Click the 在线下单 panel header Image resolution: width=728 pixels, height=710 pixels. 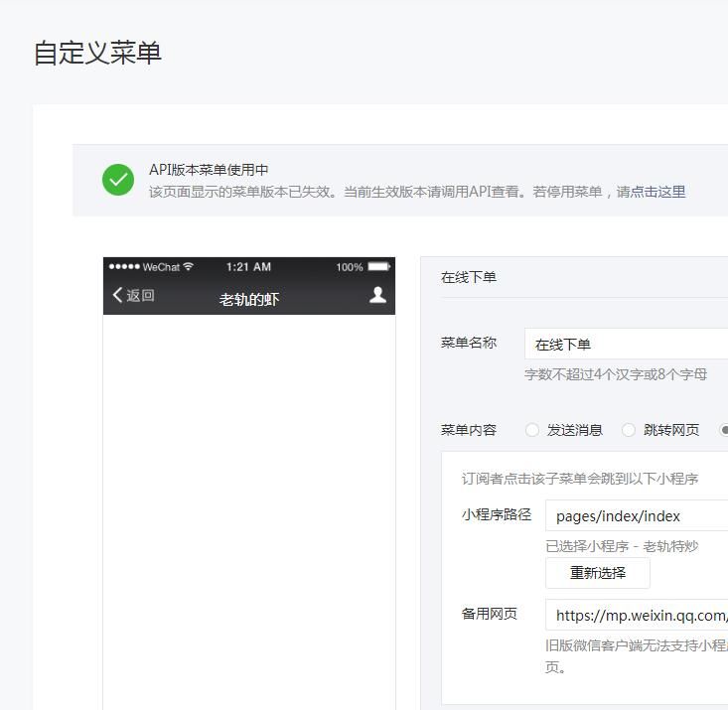469,277
